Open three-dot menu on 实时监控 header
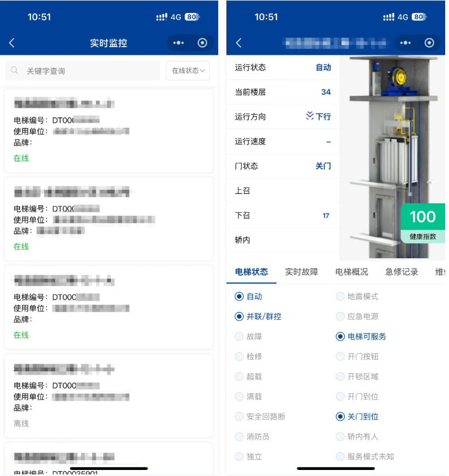449x476 pixels. (x=179, y=43)
